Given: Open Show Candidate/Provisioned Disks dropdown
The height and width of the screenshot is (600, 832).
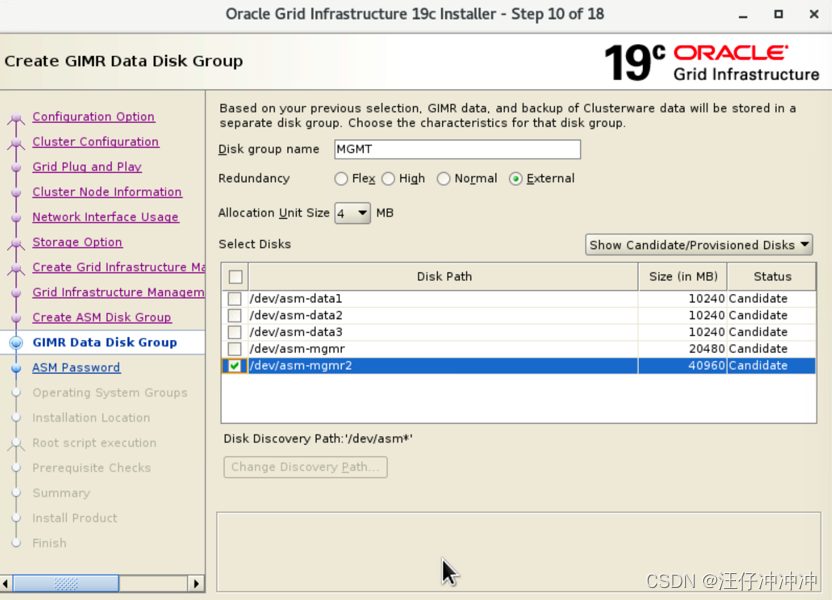Looking at the screenshot, I should point(699,245).
